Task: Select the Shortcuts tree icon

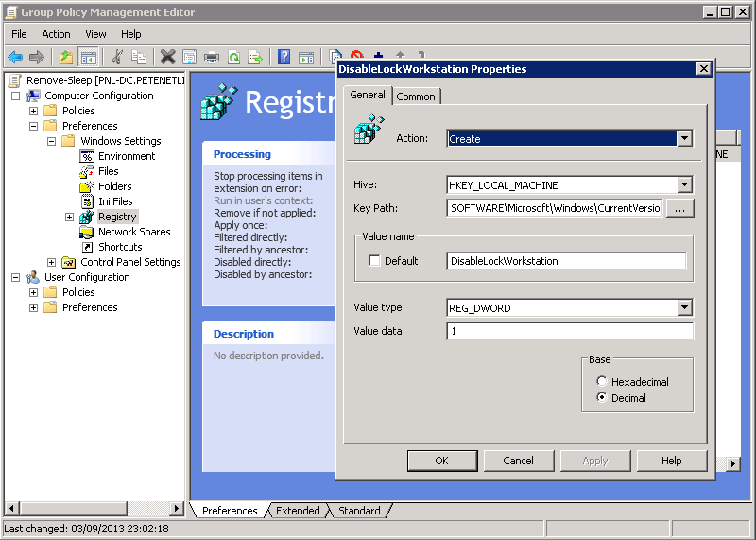Action: click(x=87, y=247)
